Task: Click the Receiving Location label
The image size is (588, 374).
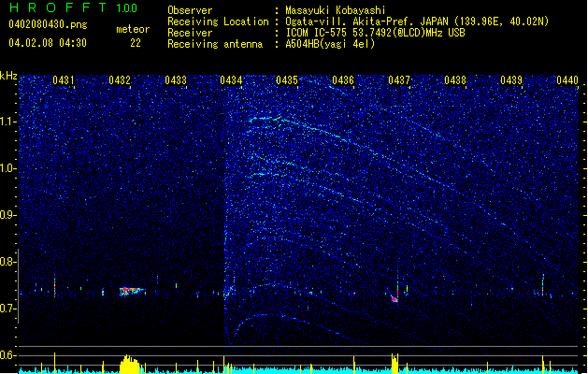Action: (218, 22)
